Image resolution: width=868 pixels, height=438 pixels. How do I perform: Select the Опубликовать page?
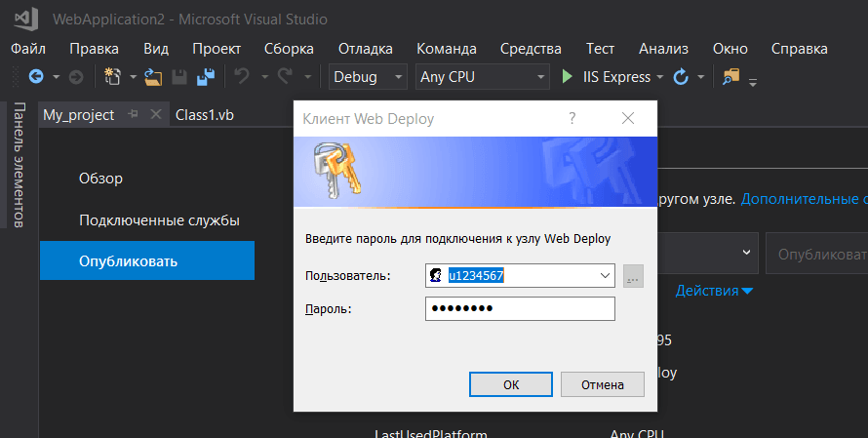(147, 260)
